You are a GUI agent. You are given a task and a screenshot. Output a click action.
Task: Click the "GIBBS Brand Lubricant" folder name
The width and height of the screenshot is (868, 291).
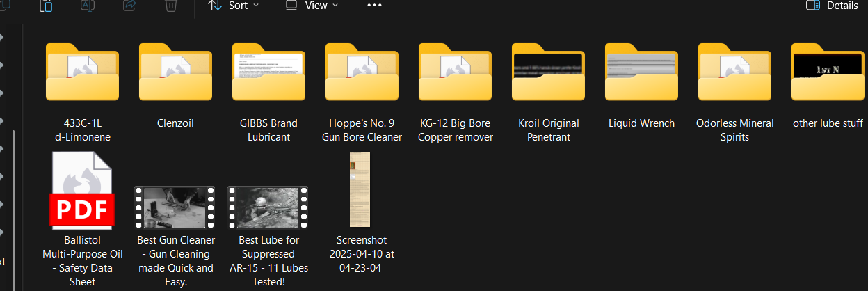pos(268,130)
